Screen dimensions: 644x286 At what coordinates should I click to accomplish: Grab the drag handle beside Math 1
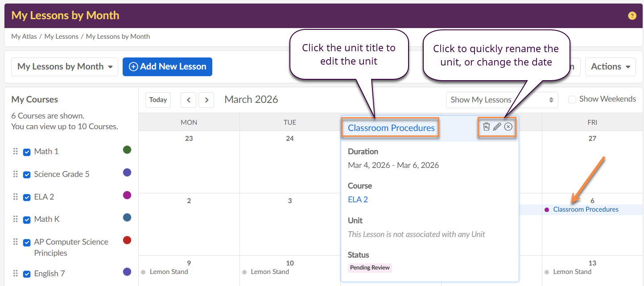pos(16,151)
